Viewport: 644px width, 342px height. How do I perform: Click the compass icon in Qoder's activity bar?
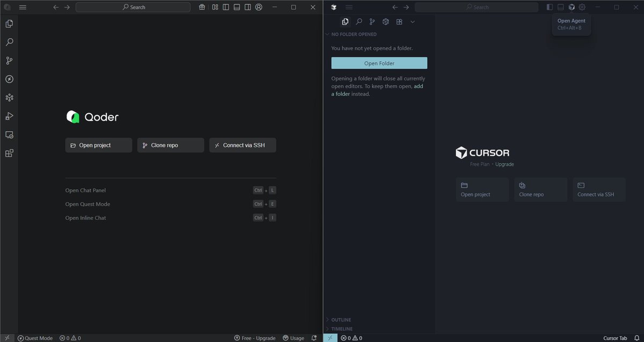(x=9, y=79)
